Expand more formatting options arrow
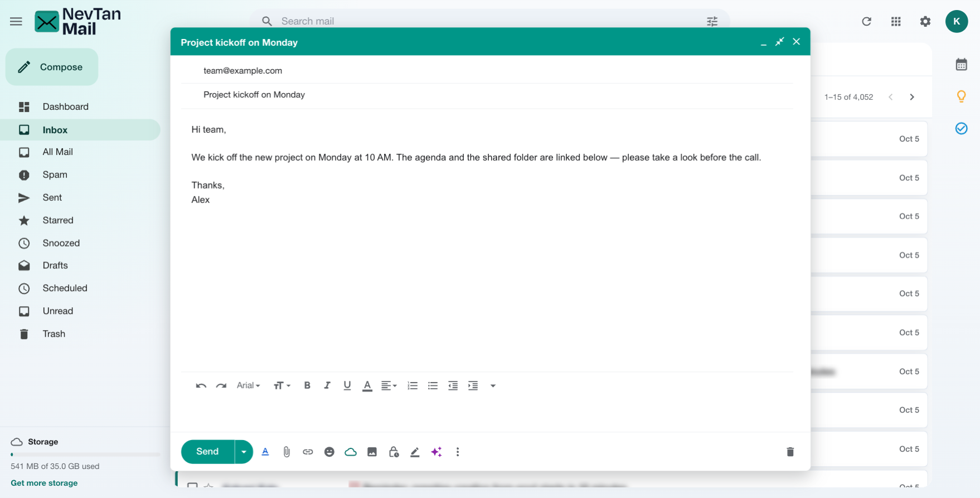This screenshot has width=980, height=498. point(493,386)
